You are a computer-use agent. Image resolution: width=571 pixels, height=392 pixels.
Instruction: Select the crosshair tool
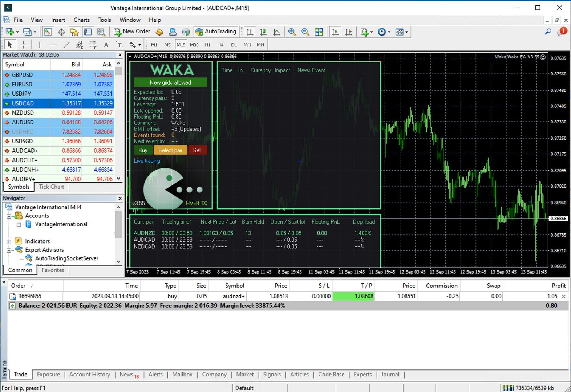(24, 45)
